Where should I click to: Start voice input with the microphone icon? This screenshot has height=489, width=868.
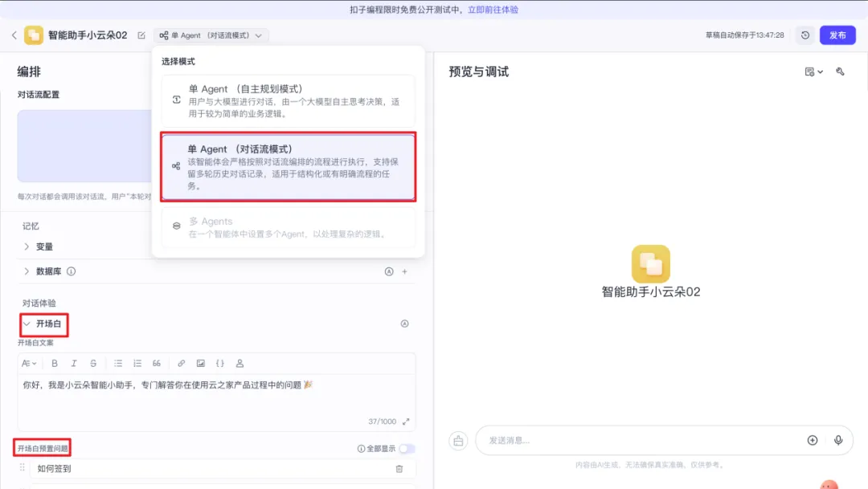click(x=838, y=440)
